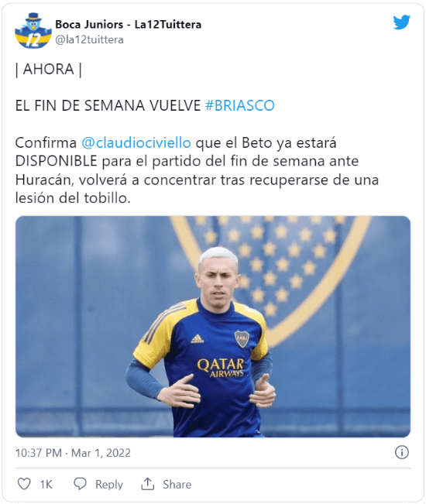The image size is (426, 504).
Task: Click the AHORA heading text
Action: (x=49, y=69)
